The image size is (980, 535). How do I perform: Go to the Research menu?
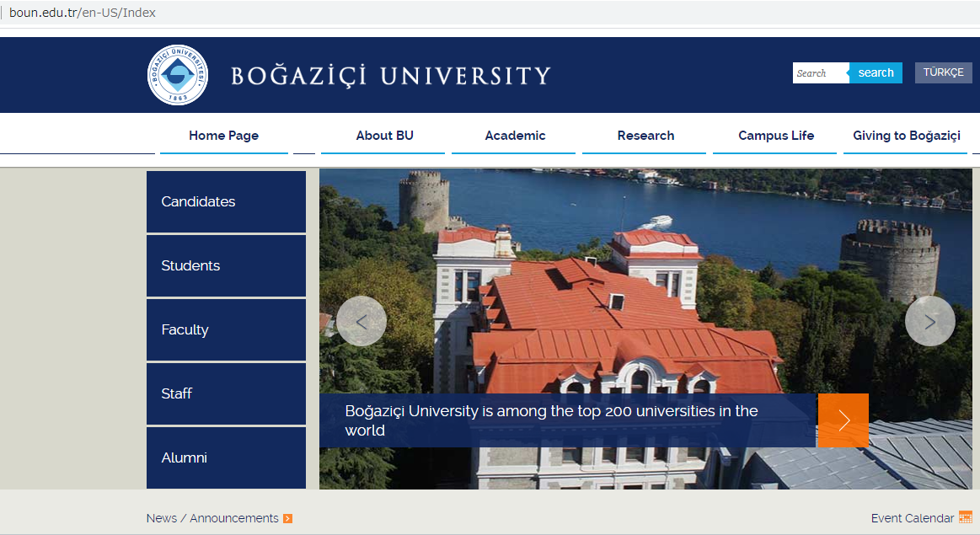645,136
